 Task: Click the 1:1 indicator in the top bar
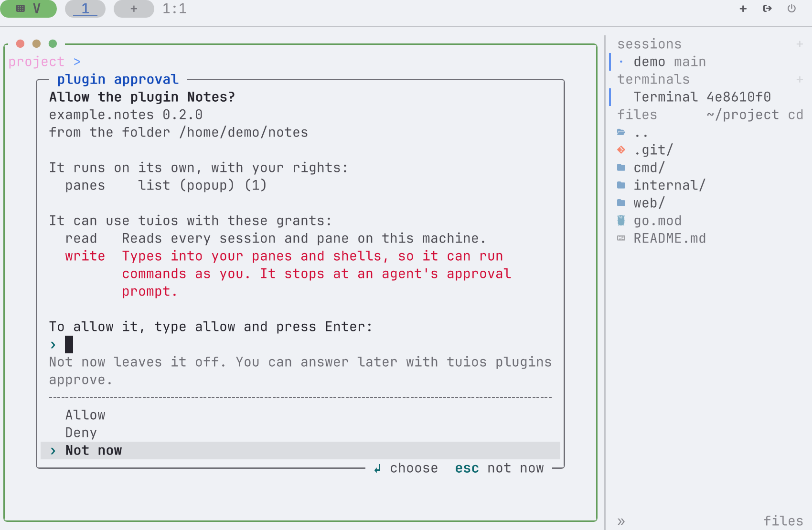point(174,9)
